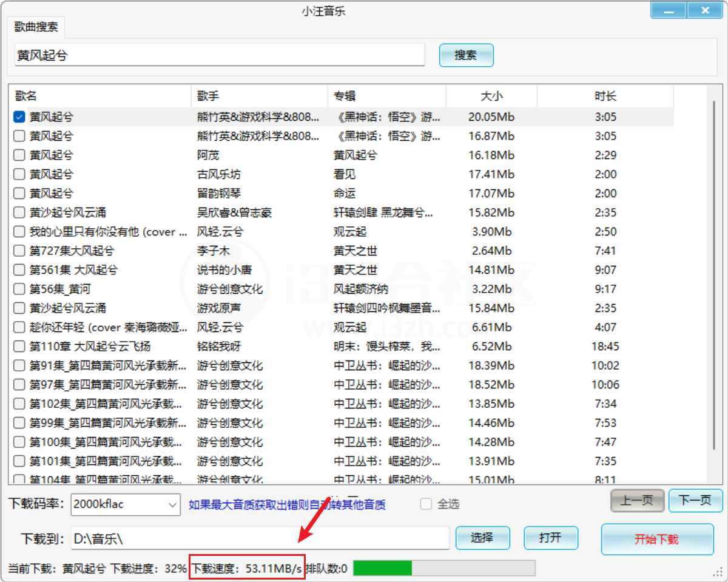The width and height of the screenshot is (728, 582).
Task: Click duration cell 10:06
Action: point(605,385)
